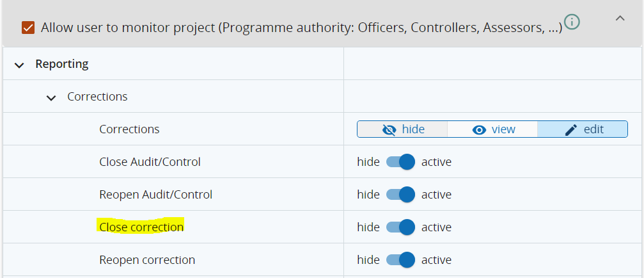Click the highlighted Close correction label

141,227
